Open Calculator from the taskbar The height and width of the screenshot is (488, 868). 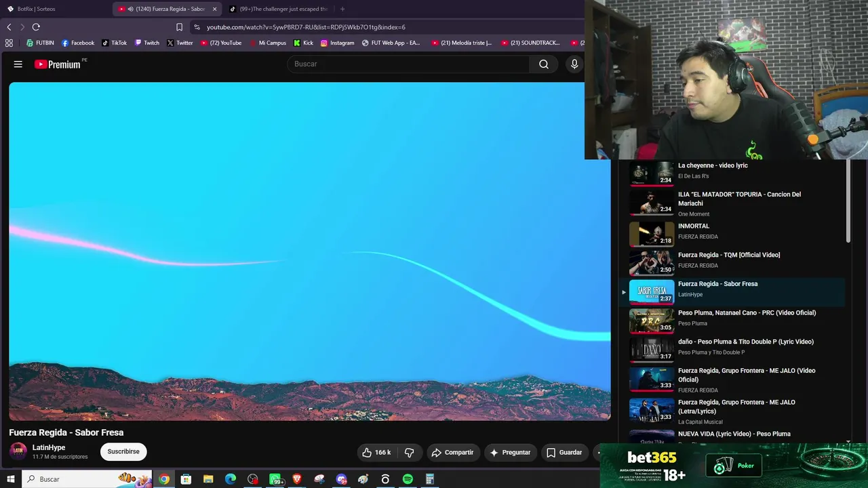[429, 479]
